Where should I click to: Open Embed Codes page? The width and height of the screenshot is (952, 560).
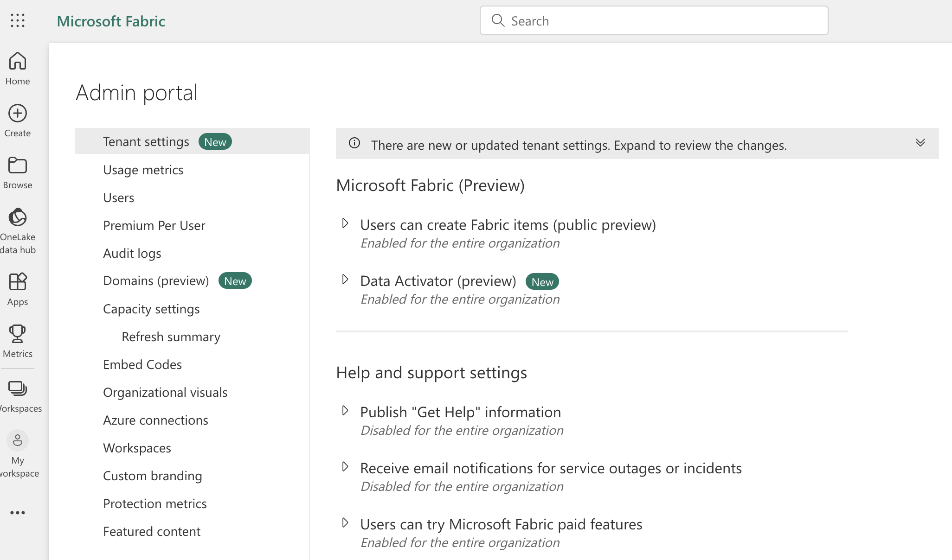tap(142, 364)
